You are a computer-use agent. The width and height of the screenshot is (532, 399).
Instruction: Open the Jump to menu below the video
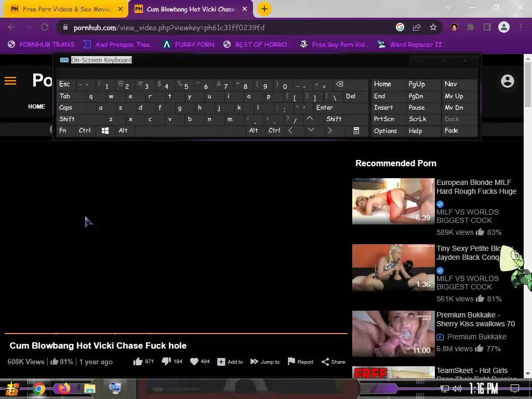(x=265, y=362)
